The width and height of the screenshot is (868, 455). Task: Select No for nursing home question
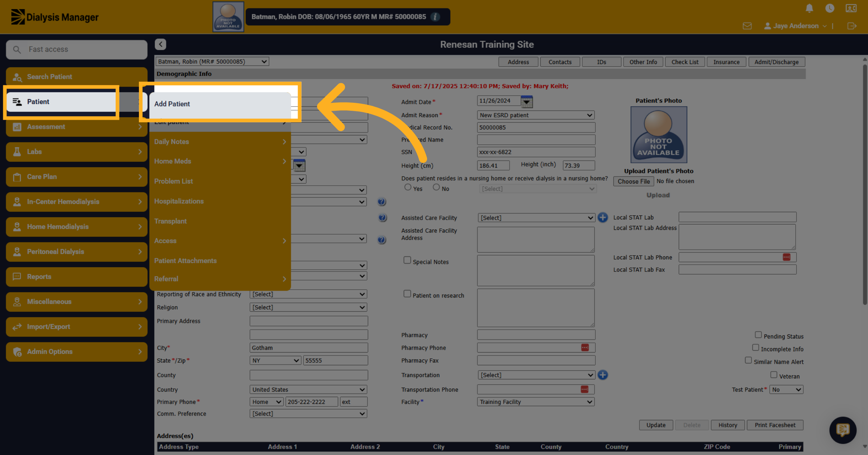click(436, 187)
